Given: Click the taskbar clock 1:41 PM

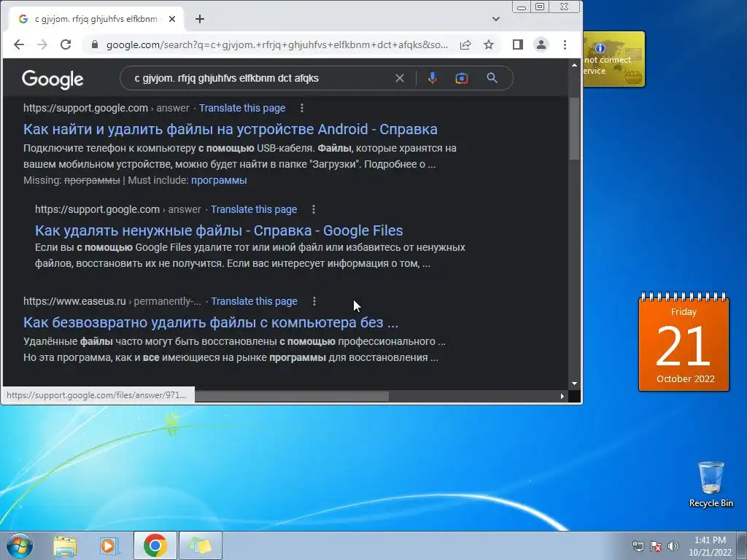Looking at the screenshot, I should (x=710, y=546).
